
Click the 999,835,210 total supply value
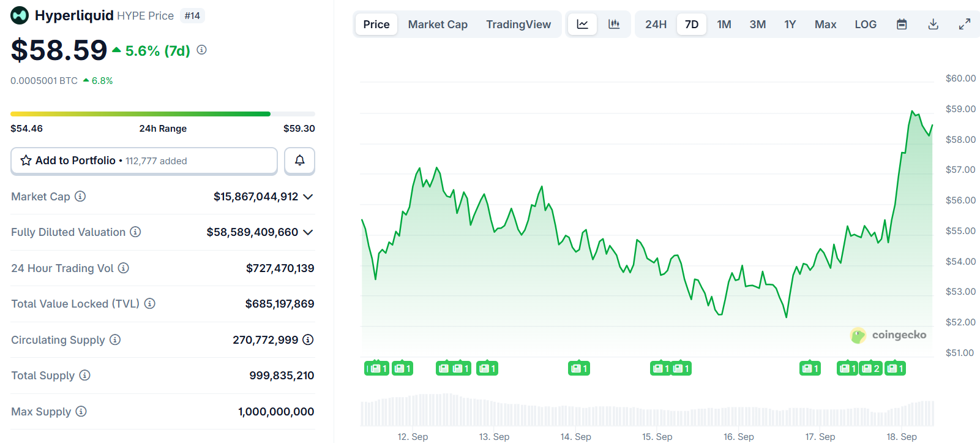point(282,376)
